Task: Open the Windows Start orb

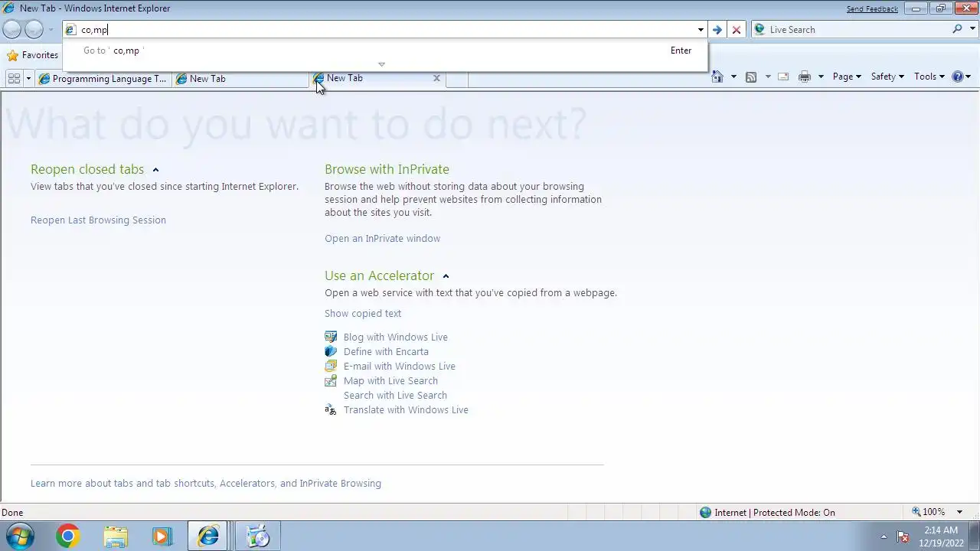Action: [x=21, y=536]
